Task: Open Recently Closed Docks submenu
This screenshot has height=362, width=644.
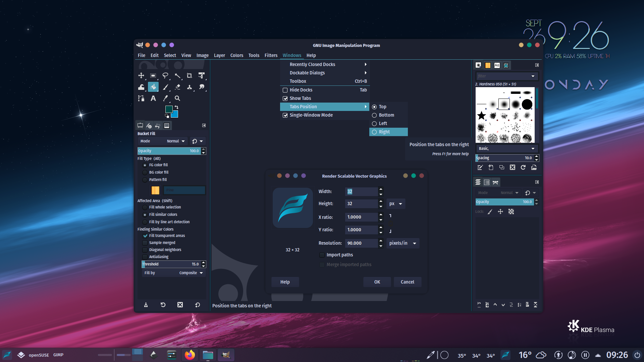Action: pos(325,64)
